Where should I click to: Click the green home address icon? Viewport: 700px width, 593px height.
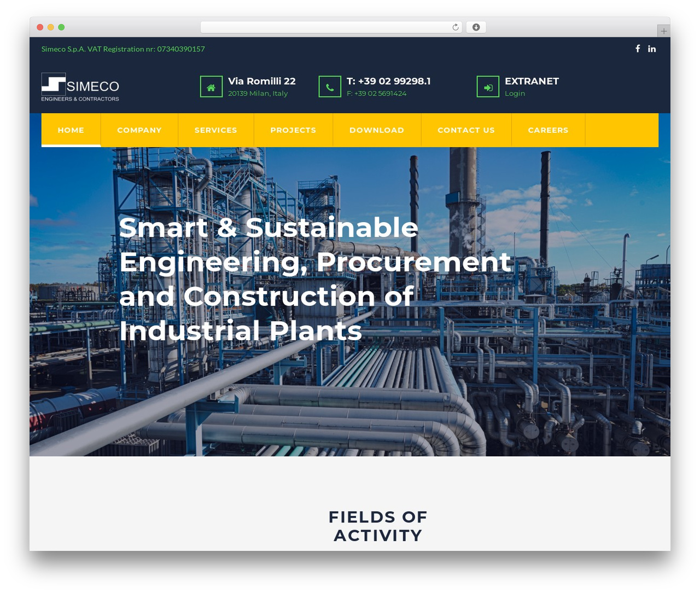point(211,86)
